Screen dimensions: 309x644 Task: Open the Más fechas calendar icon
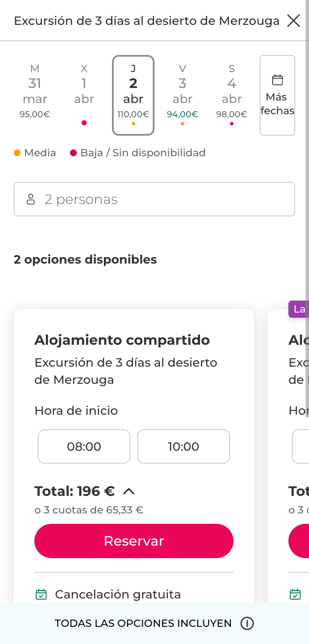tap(277, 80)
